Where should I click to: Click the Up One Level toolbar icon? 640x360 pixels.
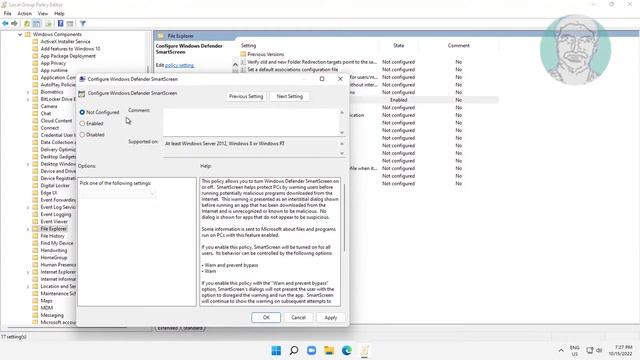27,24
